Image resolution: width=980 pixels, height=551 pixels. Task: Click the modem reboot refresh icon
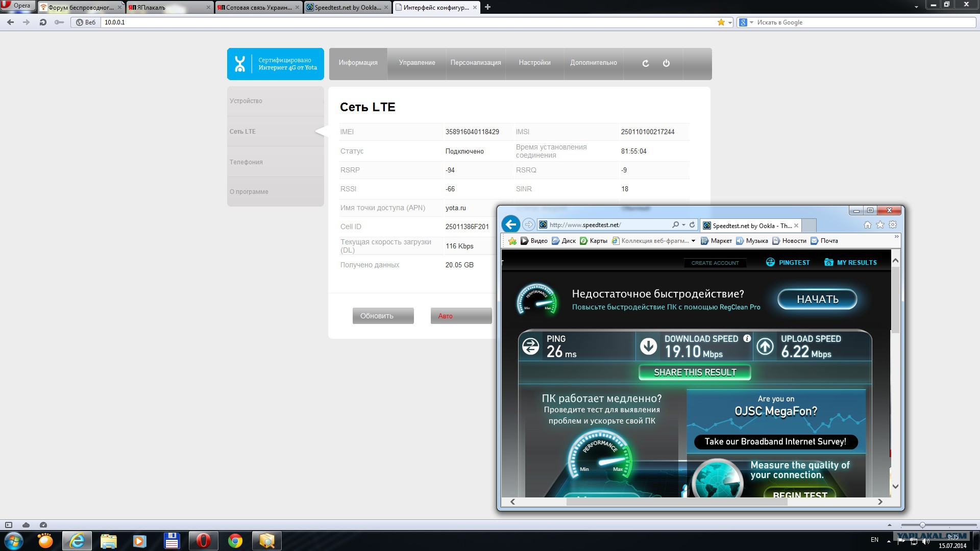(646, 63)
